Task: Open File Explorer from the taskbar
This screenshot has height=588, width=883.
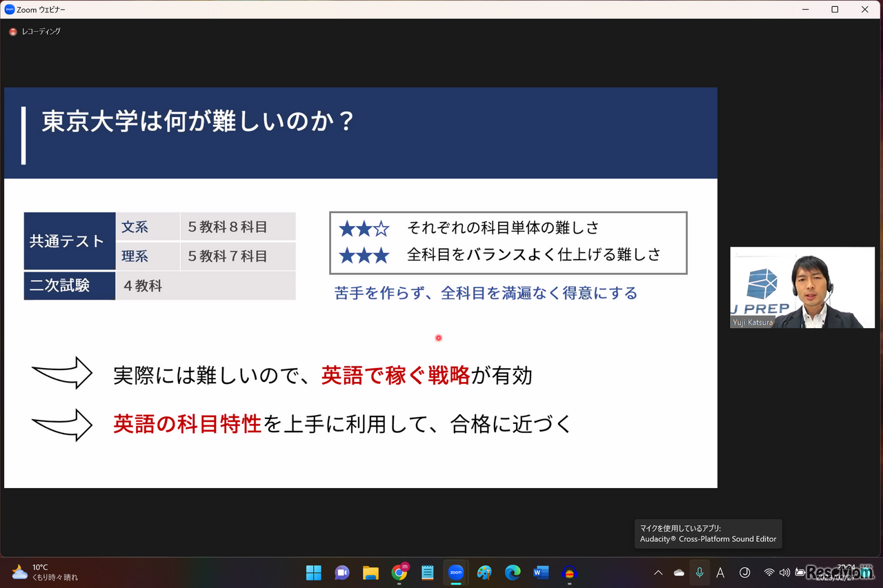Action: click(370, 572)
